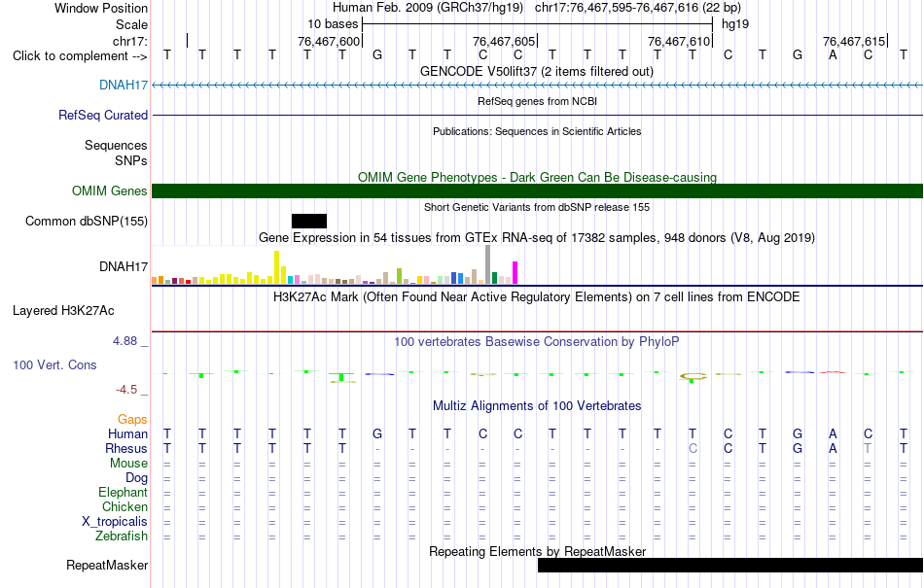Click the RepeatMasker track label
924x588 pixels.
point(107,565)
